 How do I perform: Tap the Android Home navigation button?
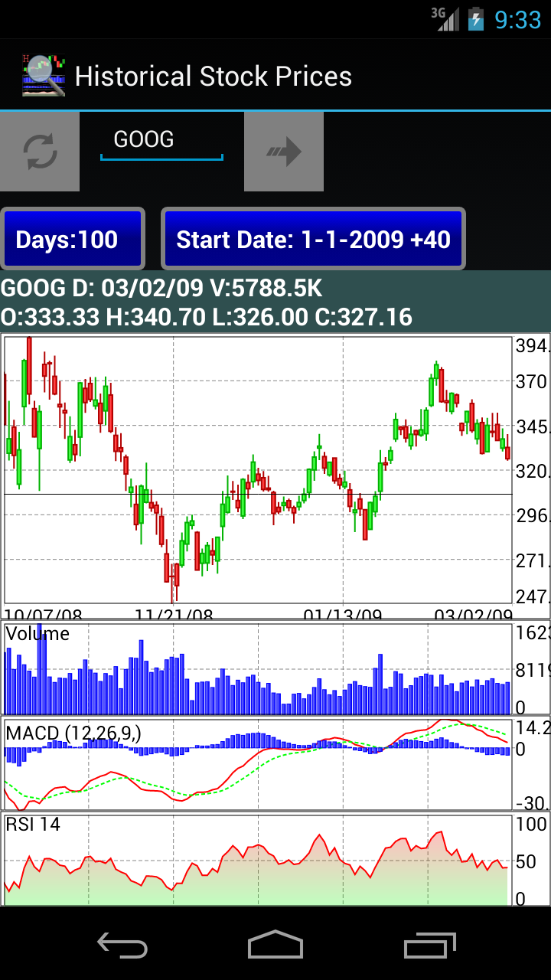tap(275, 944)
